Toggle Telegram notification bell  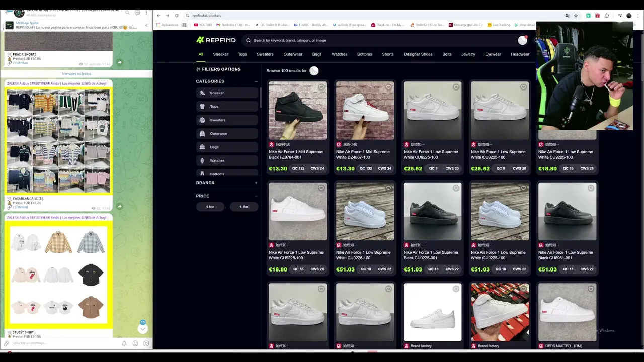pos(124,343)
